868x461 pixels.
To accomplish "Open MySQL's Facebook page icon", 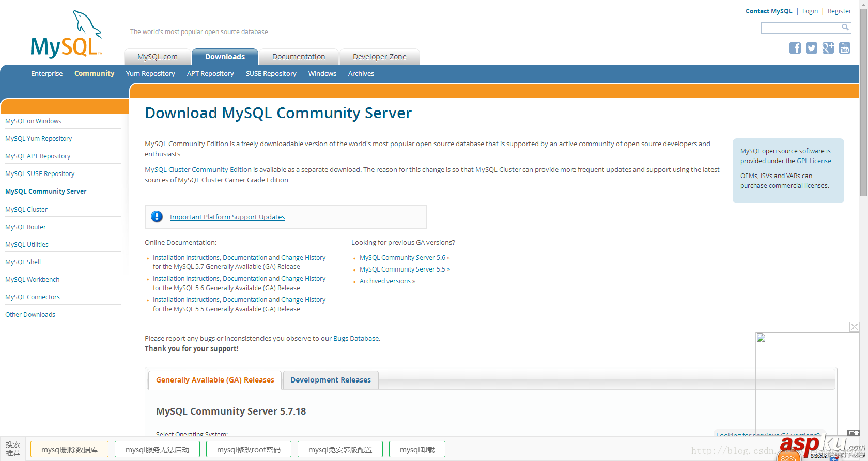I will (795, 48).
